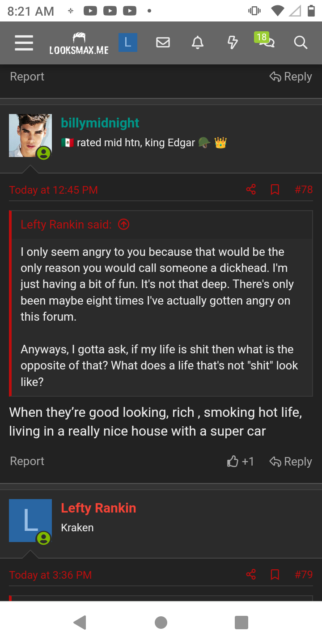This screenshot has width=322, height=644.
Task: Open chat icon with 18 badge
Action: [x=266, y=42]
